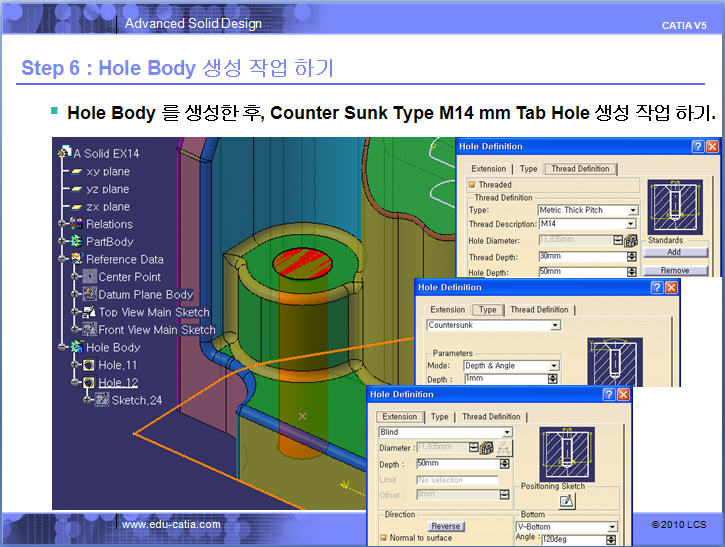Select the xy plane icon in the tree
725x547 pixels.
77,172
